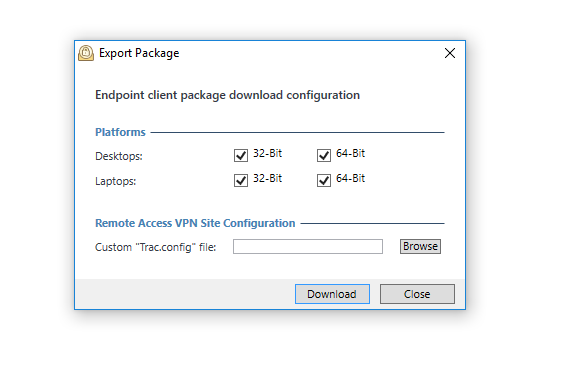Uncheck Desktops 64-Bit checkbox
Screen dimensions: 568x389
324,155
